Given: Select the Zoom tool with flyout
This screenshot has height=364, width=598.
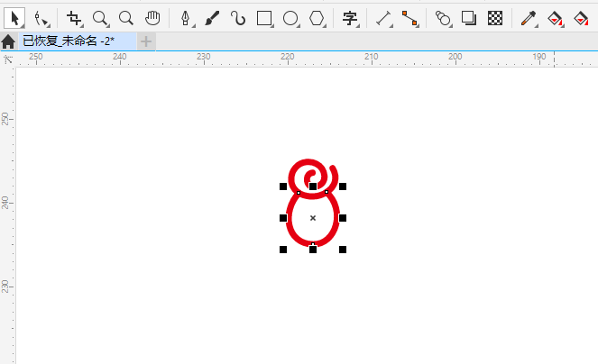Looking at the screenshot, I should (101, 18).
